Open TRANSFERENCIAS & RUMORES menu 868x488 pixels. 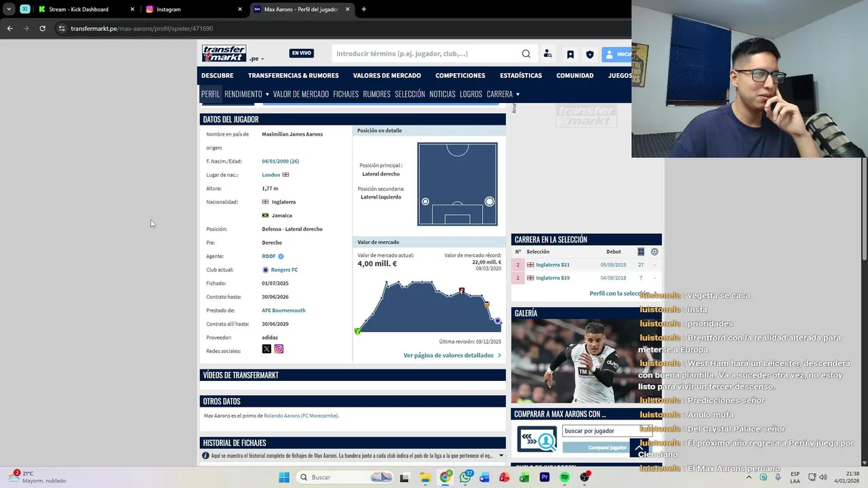[293, 75]
